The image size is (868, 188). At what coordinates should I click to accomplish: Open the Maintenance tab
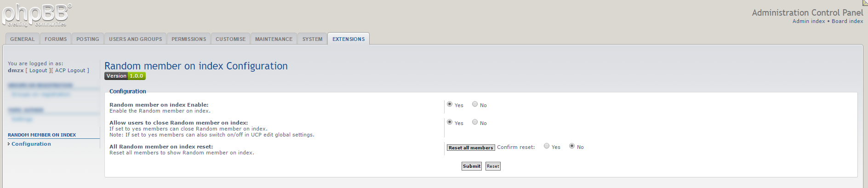274,39
